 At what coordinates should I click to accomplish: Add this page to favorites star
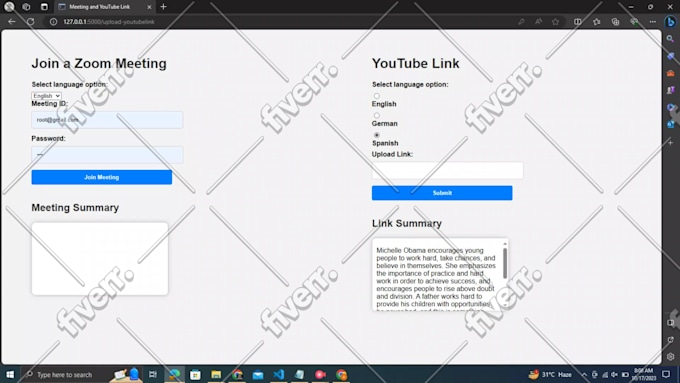556,22
